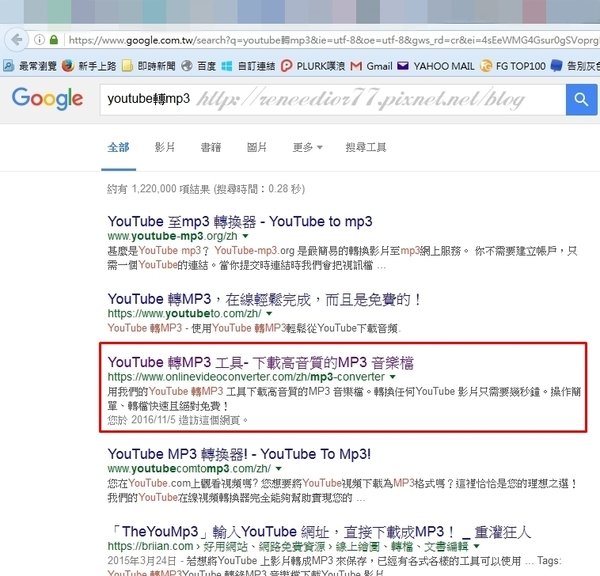Viewport: 600px width, 576px height.
Task: View the green padlock security details
Action: point(54,39)
